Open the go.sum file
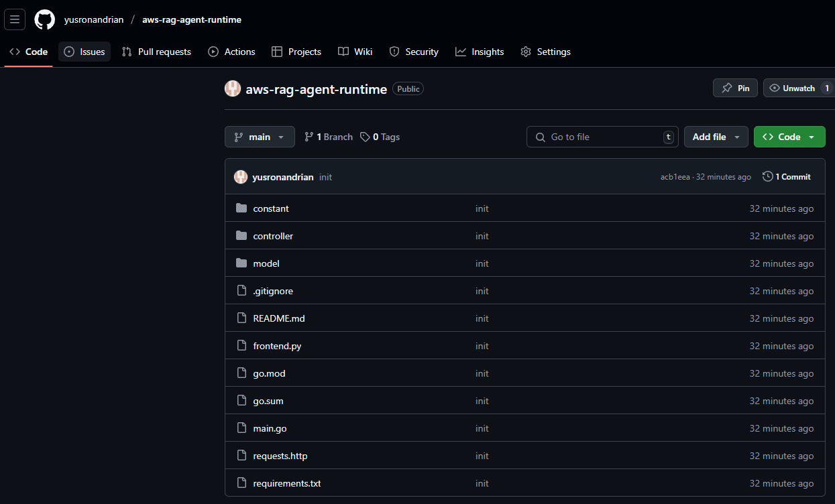Viewport: 835px width, 504px height. click(x=268, y=401)
